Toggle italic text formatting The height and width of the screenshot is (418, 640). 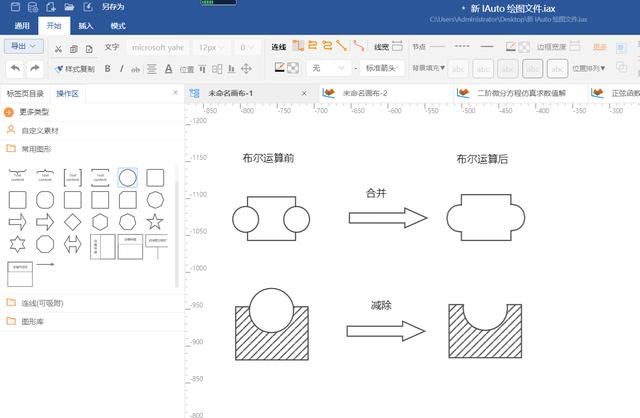point(121,69)
